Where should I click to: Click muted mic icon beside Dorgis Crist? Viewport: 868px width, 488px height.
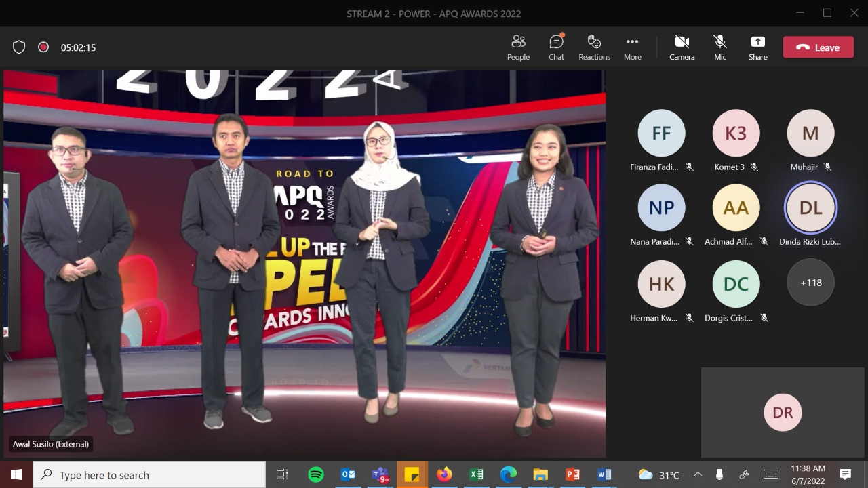[x=764, y=318]
